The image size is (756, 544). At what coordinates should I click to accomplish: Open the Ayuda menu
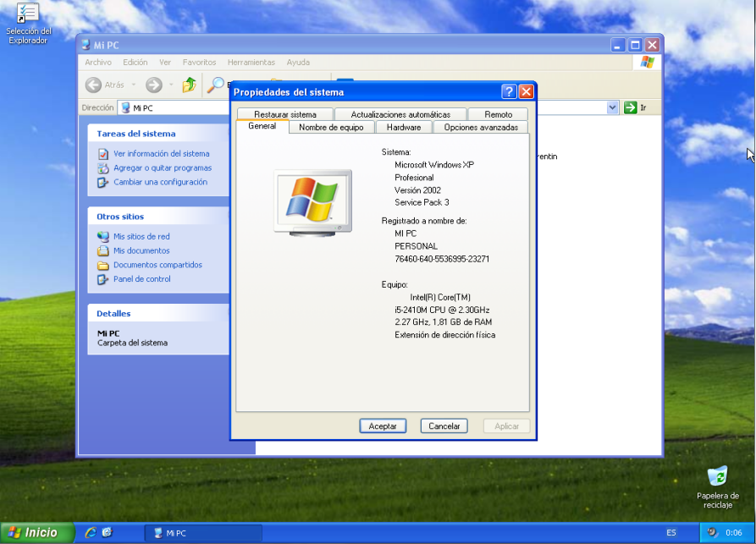298,62
